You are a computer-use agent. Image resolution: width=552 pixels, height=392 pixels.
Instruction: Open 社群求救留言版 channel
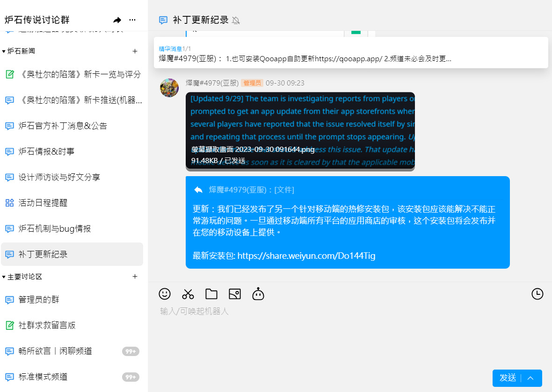pyautogui.click(x=72, y=325)
